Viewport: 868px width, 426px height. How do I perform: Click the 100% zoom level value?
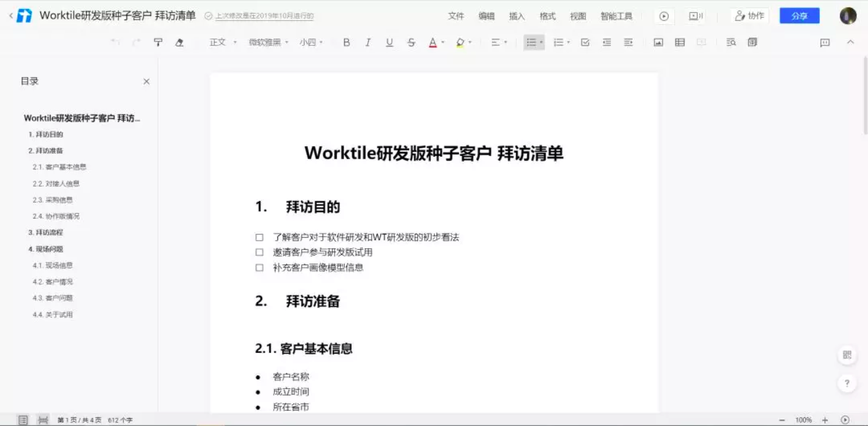click(803, 420)
